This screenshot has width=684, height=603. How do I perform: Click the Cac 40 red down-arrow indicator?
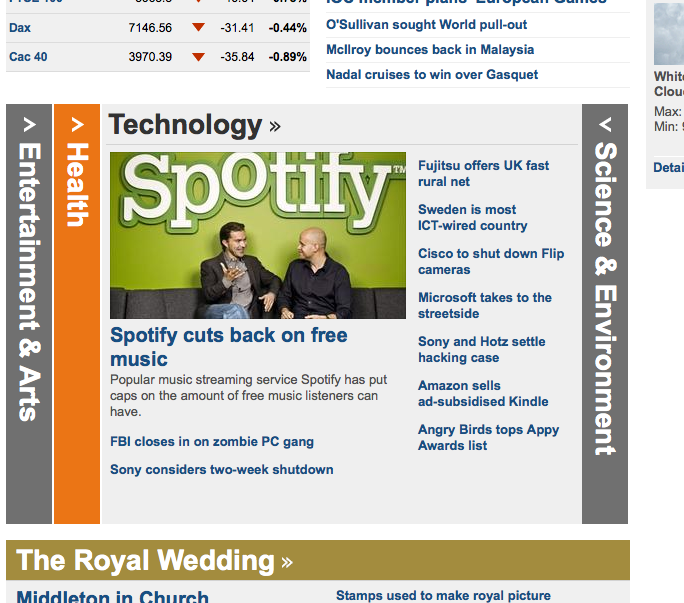[x=198, y=57]
